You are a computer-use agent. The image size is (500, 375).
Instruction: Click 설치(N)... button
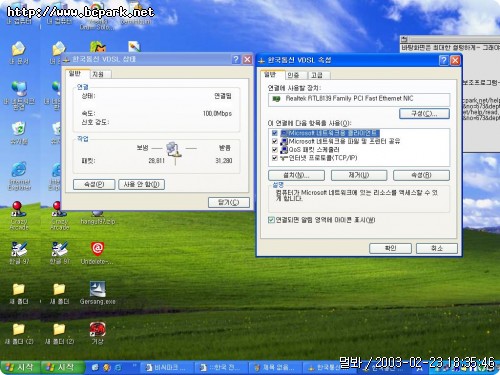(296, 175)
